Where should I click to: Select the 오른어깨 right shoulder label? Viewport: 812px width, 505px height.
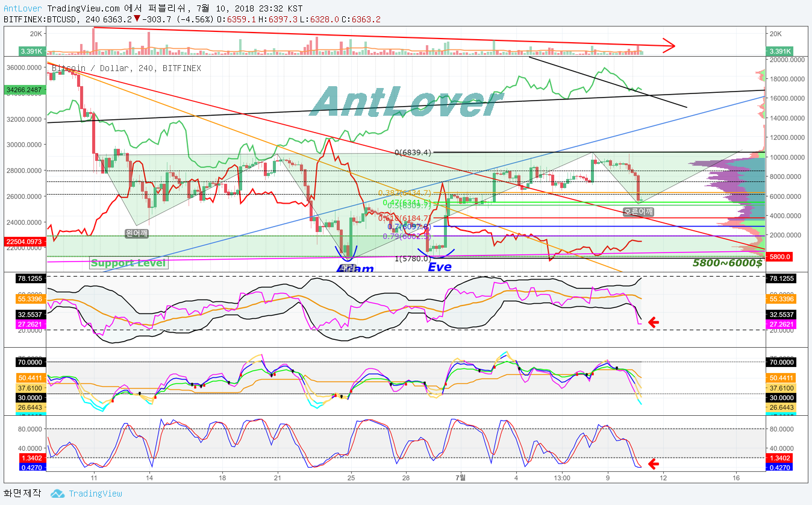point(639,212)
